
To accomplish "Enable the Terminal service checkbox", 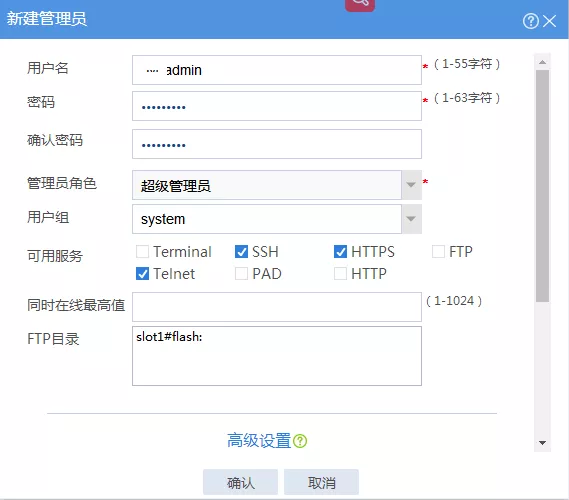I will coord(142,251).
